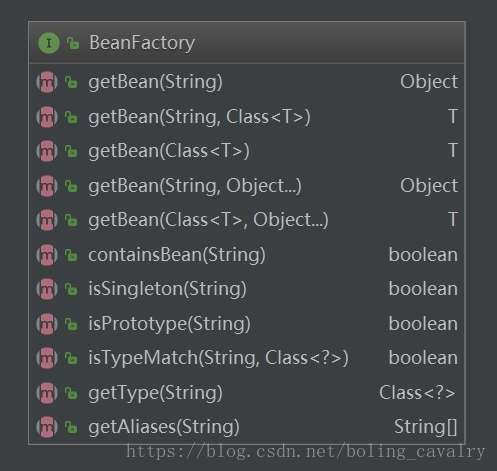
Task: Click the method icon beside getType(String)
Action: click(47, 393)
